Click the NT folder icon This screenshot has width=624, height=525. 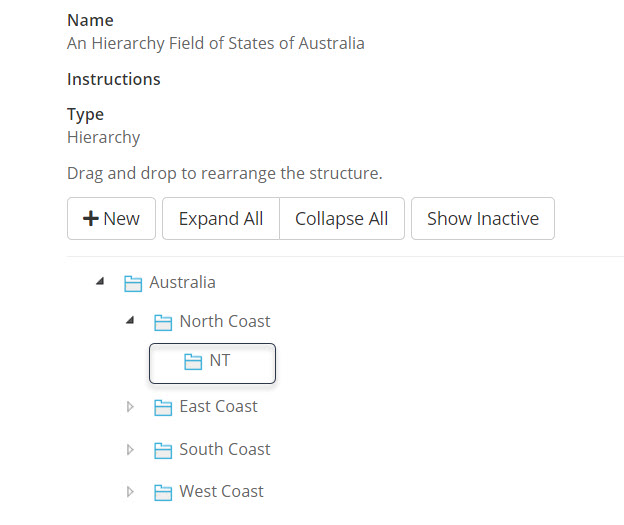(193, 361)
